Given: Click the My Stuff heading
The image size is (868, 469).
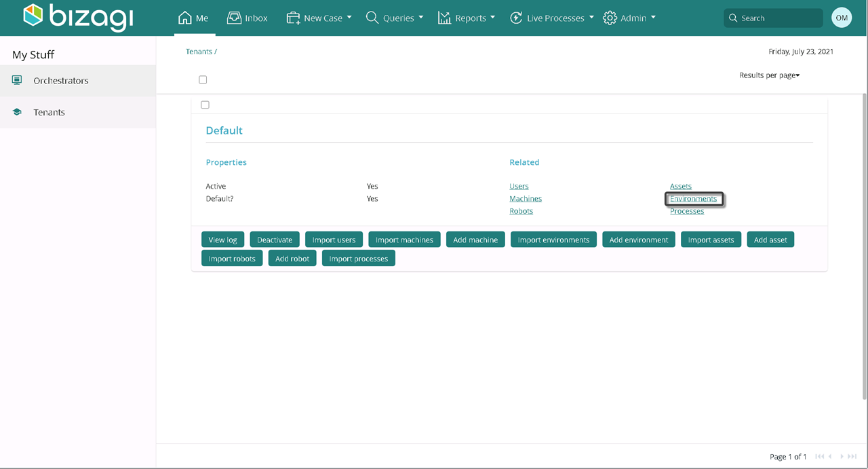Looking at the screenshot, I should click(33, 55).
